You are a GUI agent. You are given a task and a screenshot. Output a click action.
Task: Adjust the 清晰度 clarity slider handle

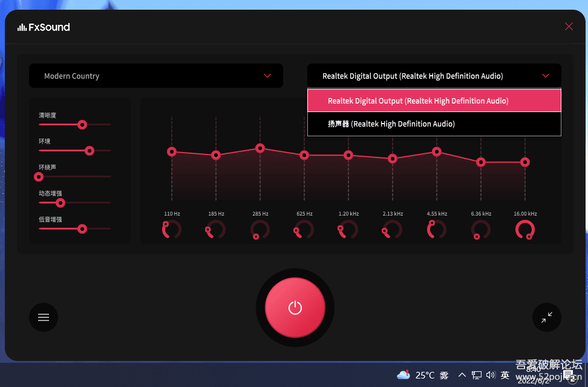pyautogui.click(x=82, y=125)
